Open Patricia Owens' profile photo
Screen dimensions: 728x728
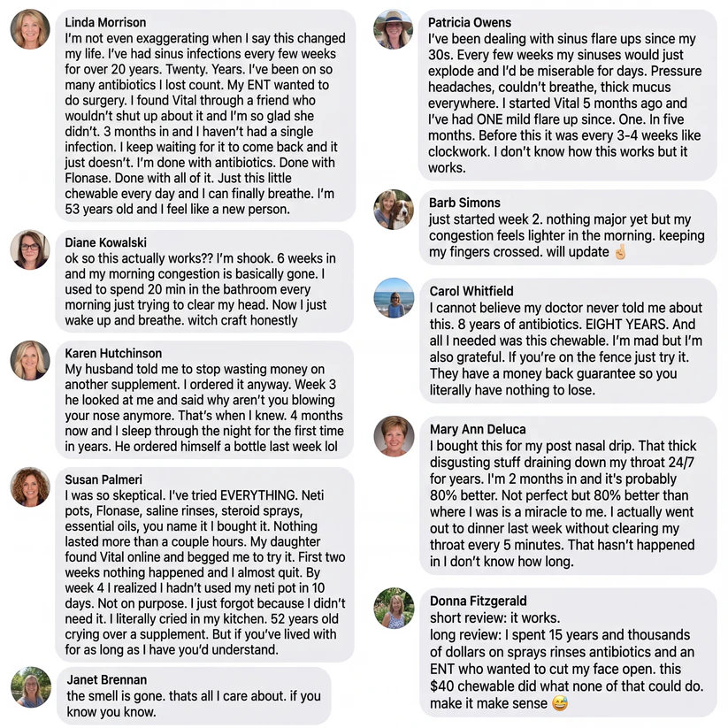point(393,29)
